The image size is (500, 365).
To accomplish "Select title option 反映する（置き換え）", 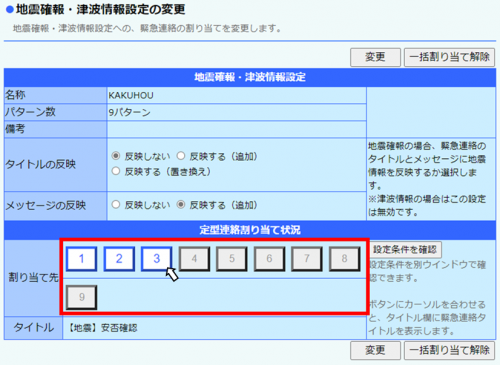I will pyautogui.click(x=116, y=171).
